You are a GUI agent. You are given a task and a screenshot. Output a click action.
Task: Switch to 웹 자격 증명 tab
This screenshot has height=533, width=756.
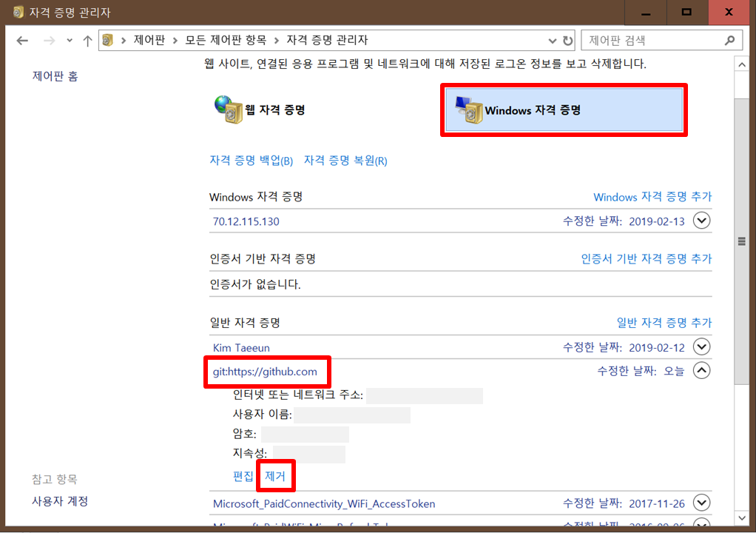(275, 110)
